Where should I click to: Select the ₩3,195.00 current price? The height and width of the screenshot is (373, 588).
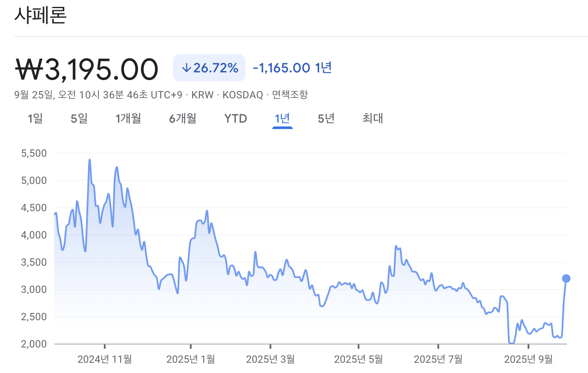pos(86,68)
